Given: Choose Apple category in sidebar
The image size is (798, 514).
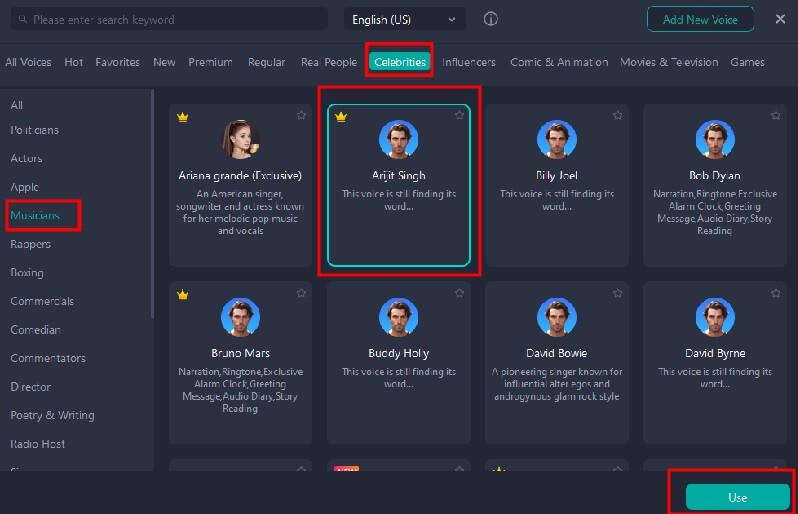Looking at the screenshot, I should [x=24, y=187].
